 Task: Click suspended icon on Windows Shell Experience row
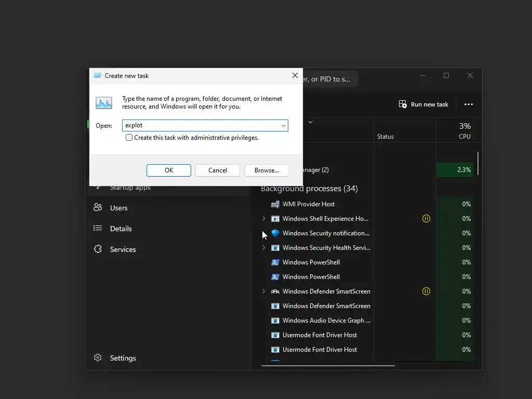coord(426,219)
